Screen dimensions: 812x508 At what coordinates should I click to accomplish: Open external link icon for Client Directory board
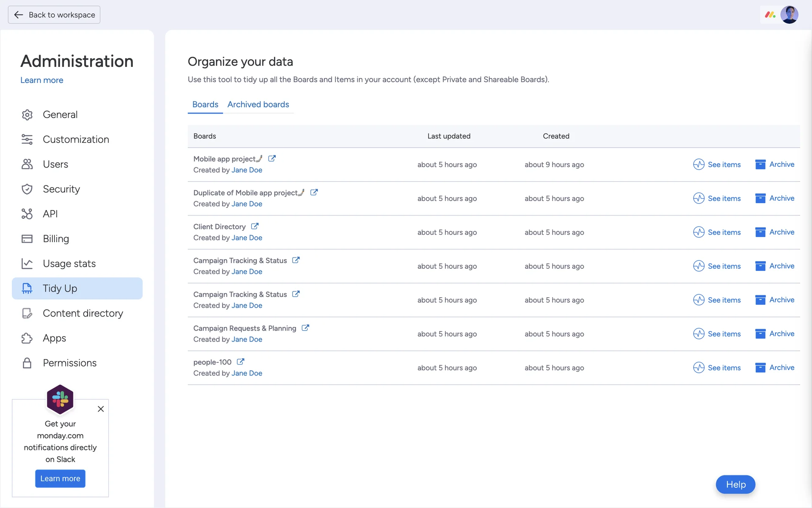pos(255,226)
